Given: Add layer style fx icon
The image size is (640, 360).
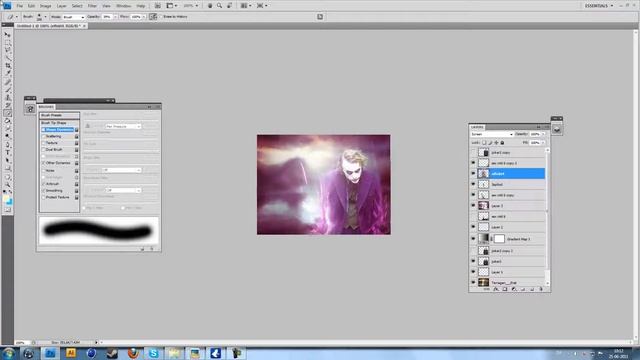Looking at the screenshot, I should coord(496,289).
